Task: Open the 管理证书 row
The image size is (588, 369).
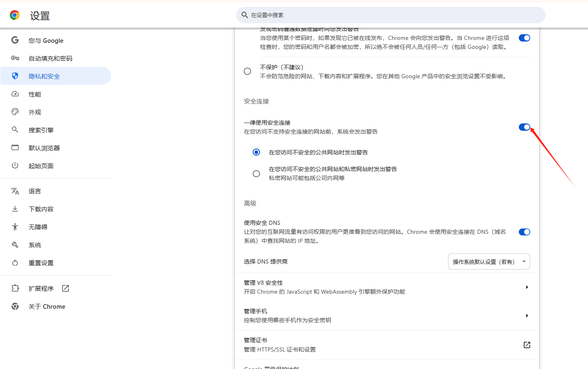Action: pyautogui.click(x=387, y=345)
